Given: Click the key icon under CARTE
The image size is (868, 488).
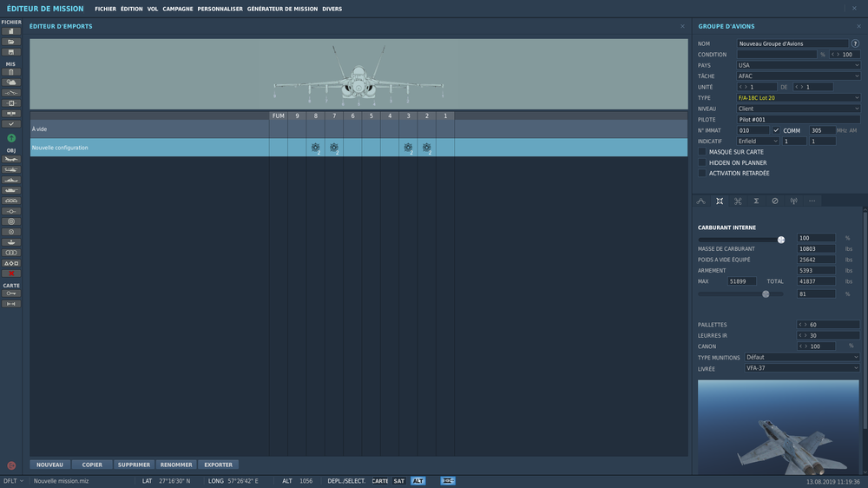Looking at the screenshot, I should pos(11,293).
